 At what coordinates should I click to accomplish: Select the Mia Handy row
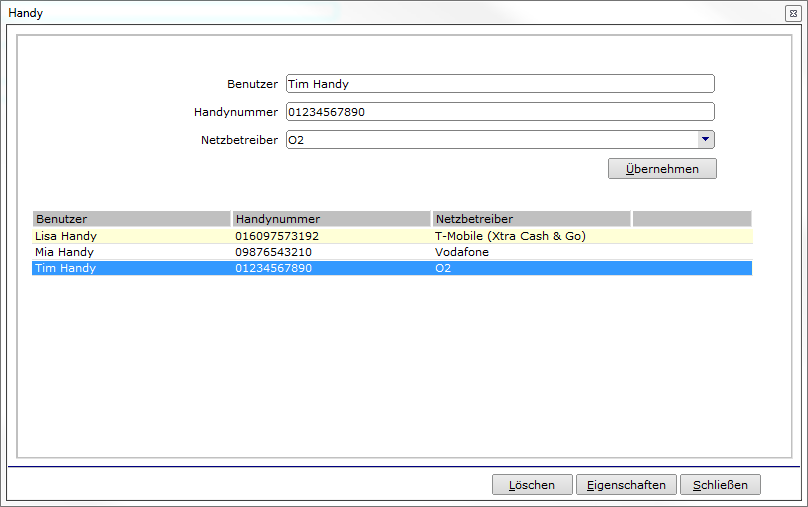click(x=392, y=252)
